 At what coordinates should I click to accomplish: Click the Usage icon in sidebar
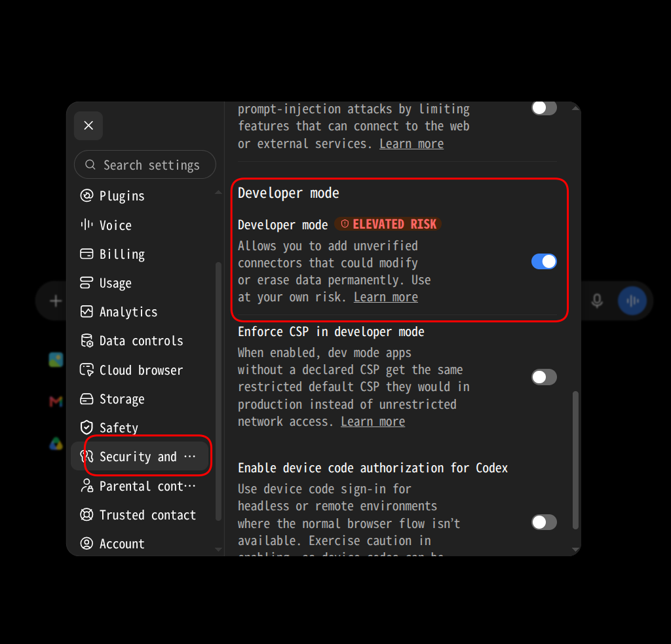86,283
